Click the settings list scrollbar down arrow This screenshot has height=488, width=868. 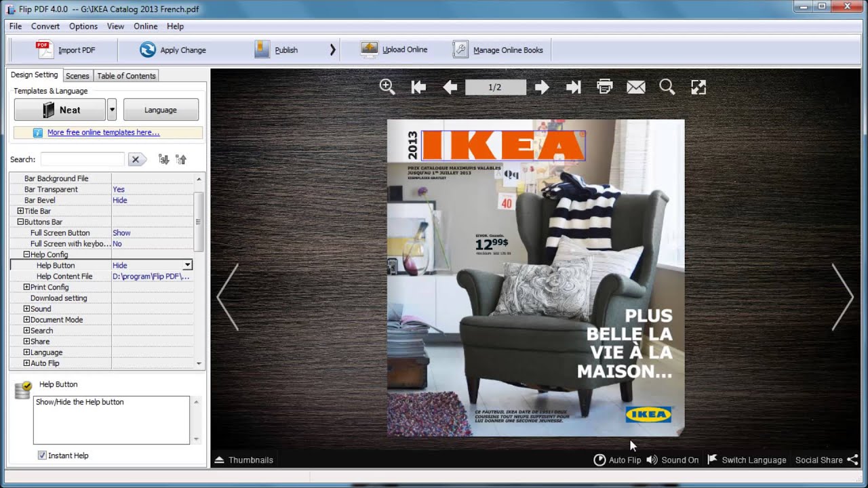point(199,363)
